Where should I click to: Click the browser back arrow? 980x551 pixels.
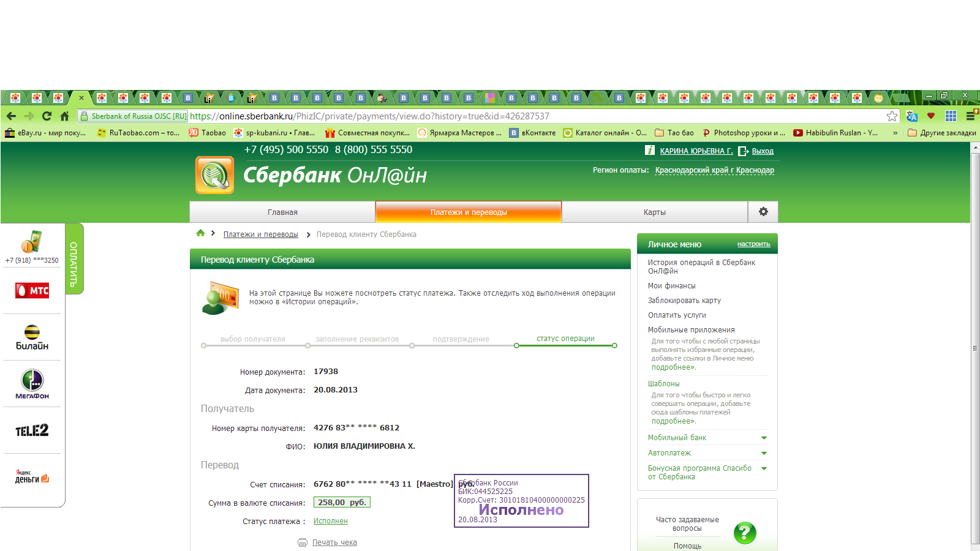(x=11, y=116)
